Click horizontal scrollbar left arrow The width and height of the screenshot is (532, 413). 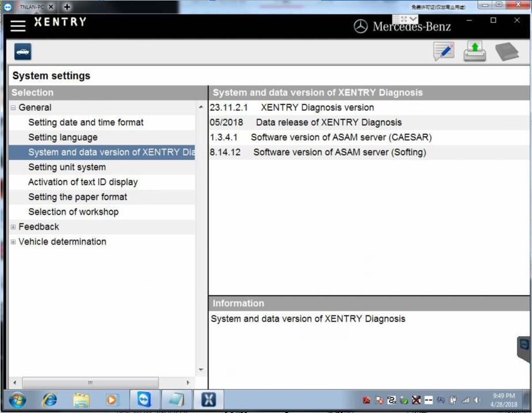tap(14, 382)
